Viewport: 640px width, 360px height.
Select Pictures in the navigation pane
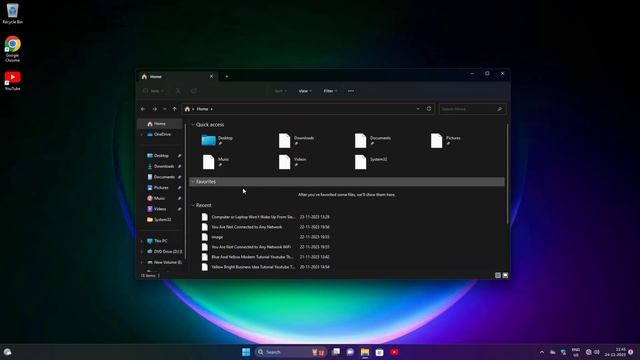(x=161, y=187)
